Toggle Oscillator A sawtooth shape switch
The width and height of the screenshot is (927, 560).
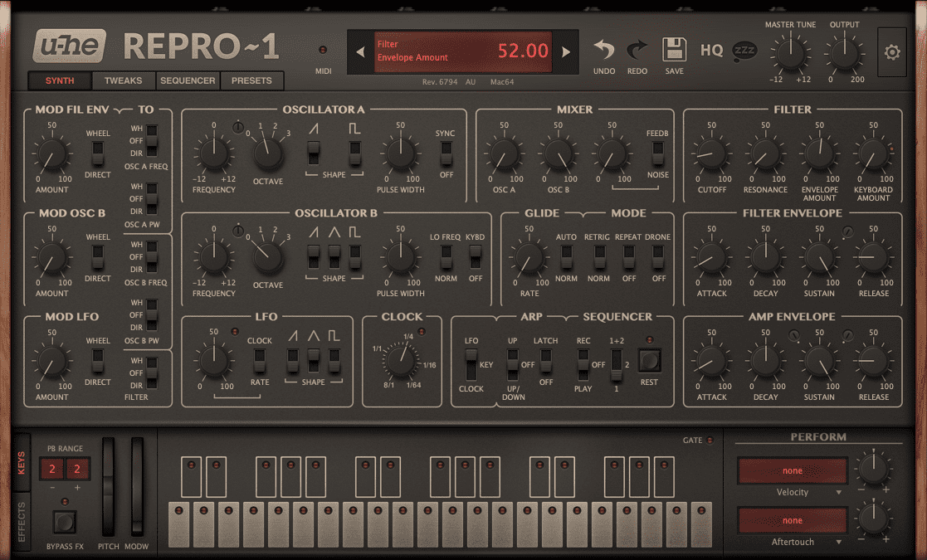(x=314, y=153)
